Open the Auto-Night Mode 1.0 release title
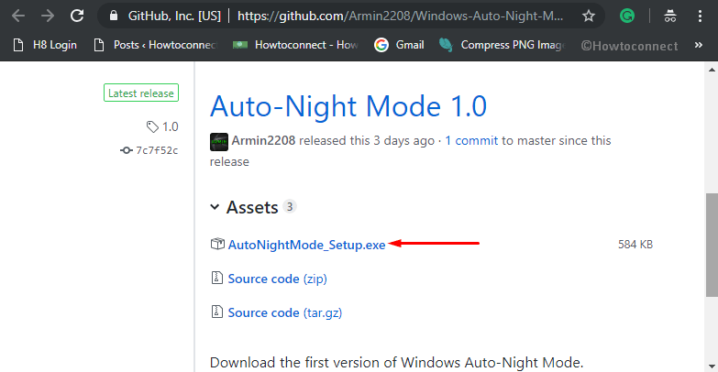This screenshot has height=372, width=718. pyautogui.click(x=348, y=106)
